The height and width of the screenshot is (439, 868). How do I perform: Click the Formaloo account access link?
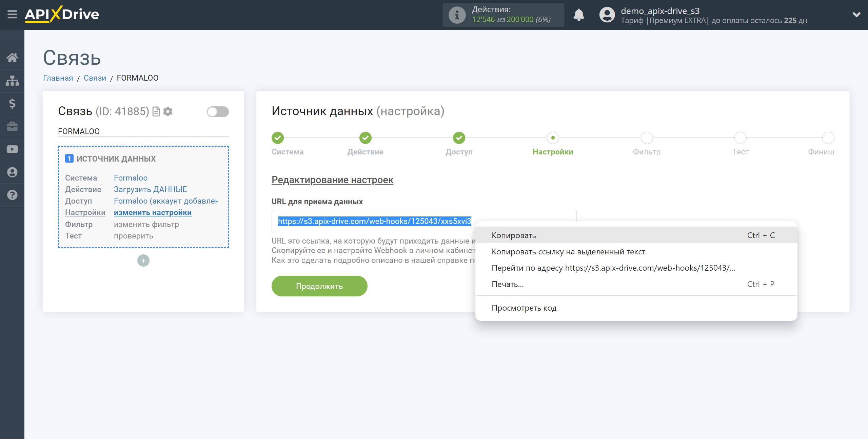pyautogui.click(x=166, y=201)
